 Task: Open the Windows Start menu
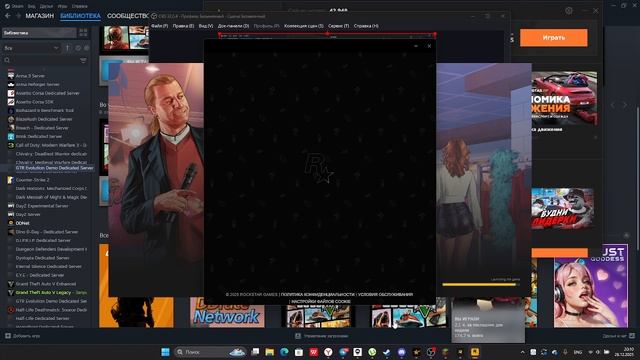click(x=165, y=352)
